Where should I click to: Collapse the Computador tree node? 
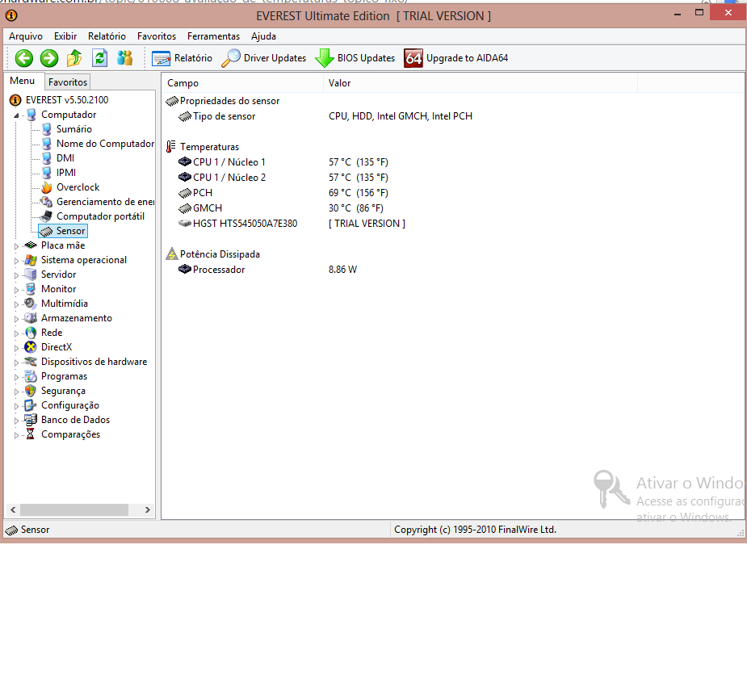[x=17, y=115]
